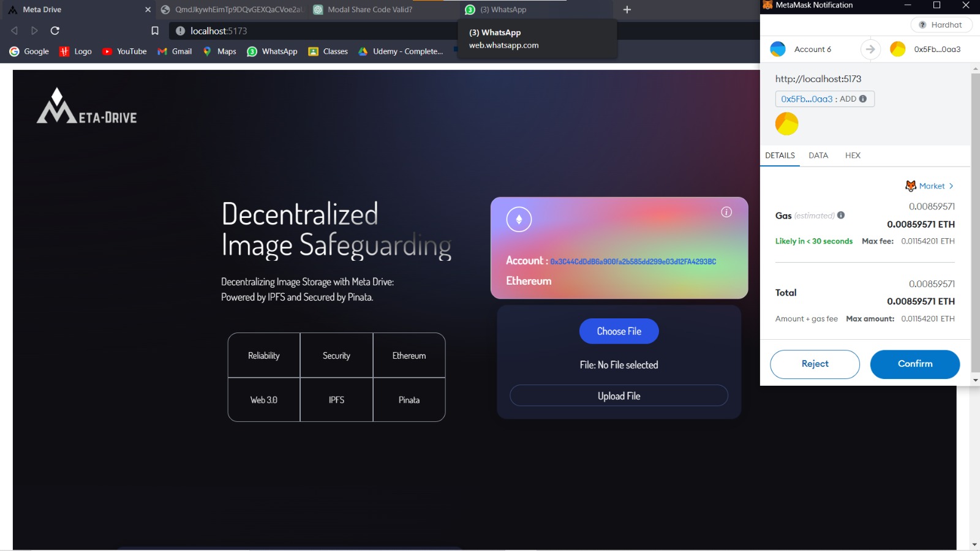Open the Gmail bookmark
Viewport: 980px width, 551px height.
point(175,51)
